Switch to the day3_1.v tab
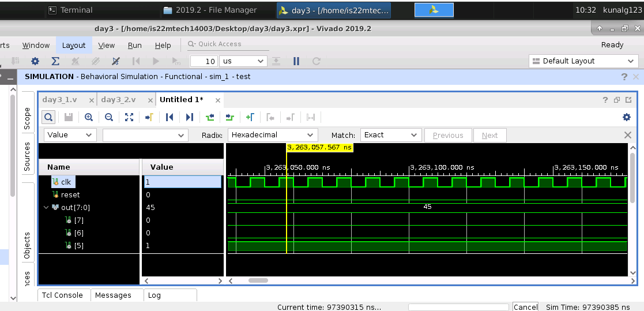This screenshot has width=644, height=311. (59, 100)
